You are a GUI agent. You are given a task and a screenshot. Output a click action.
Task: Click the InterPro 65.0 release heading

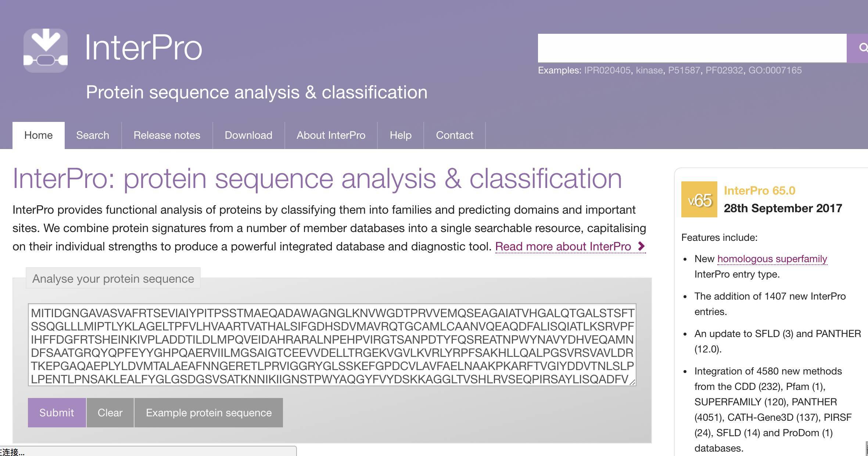(x=759, y=191)
